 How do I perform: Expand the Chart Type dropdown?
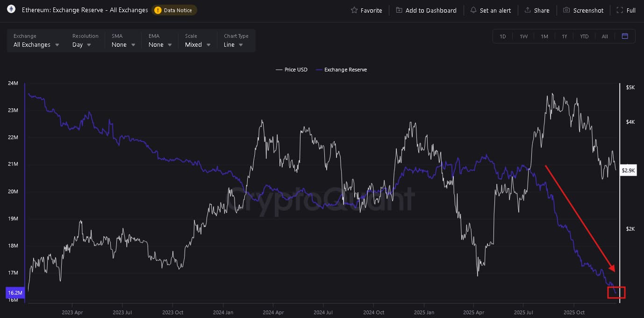(234, 45)
